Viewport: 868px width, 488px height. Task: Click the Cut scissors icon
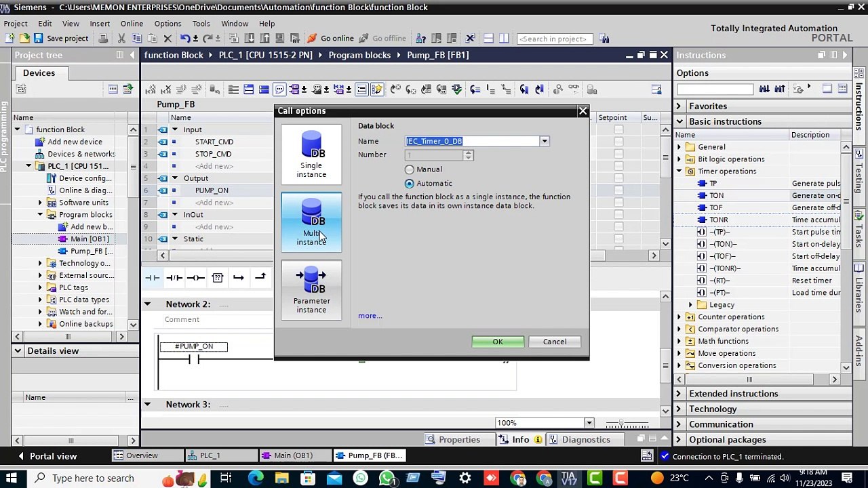coord(121,39)
